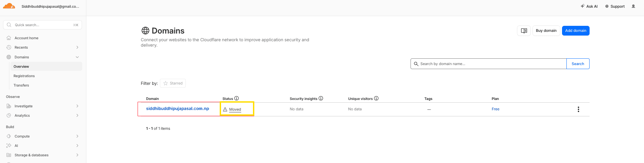
Task: Open Registrations under Domains
Action: click(x=24, y=76)
